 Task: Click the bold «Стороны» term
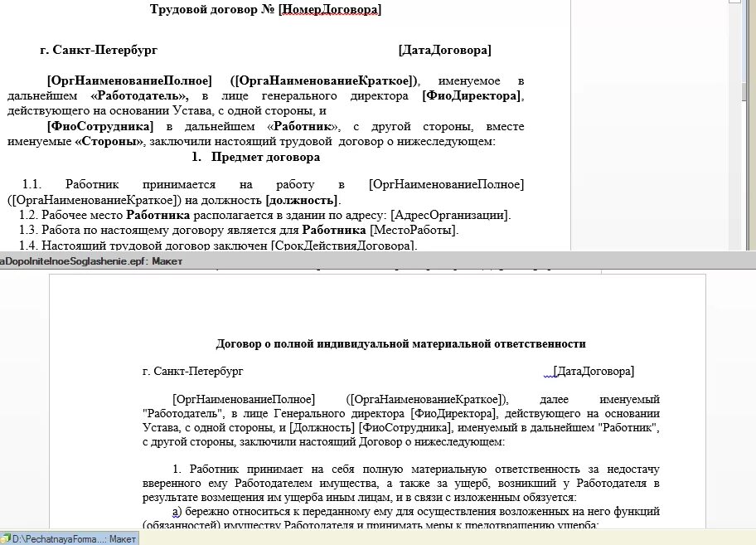click(x=109, y=142)
